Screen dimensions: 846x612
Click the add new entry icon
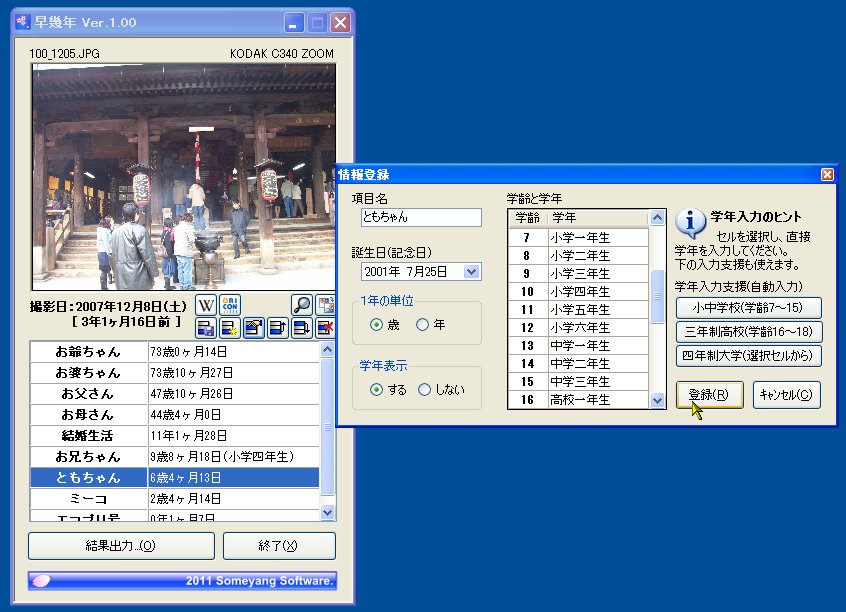click(229, 328)
